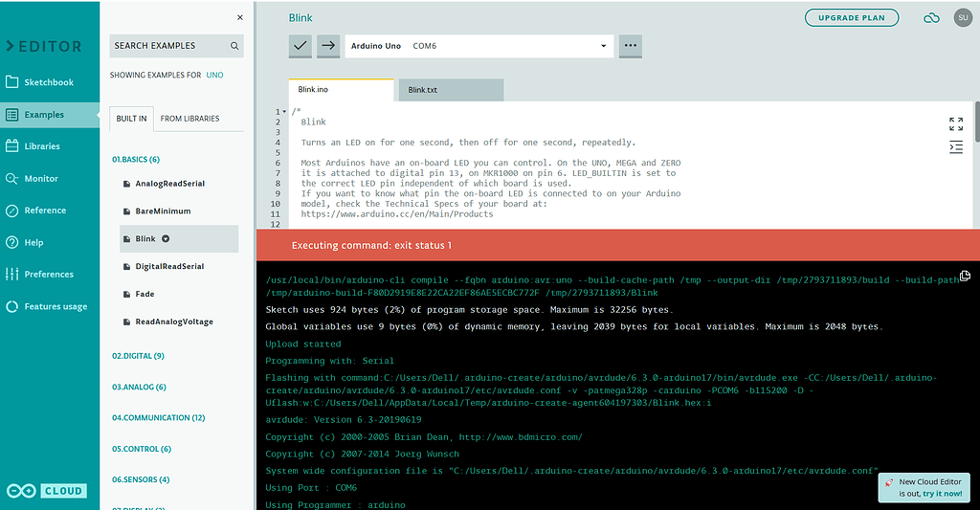Open Libraries in the sidebar
Viewport: 980px width, 510px height.
pos(50,146)
